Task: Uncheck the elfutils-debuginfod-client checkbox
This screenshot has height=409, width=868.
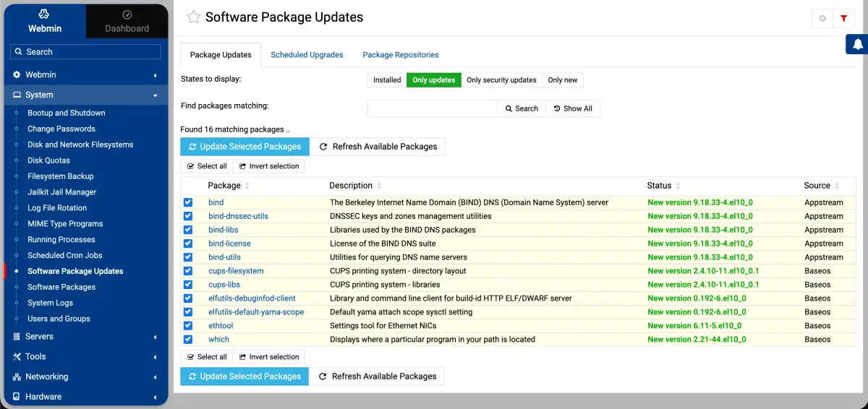Action: point(188,298)
